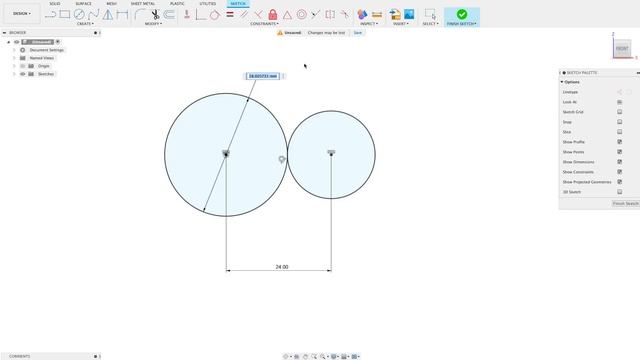
Task: Open the Select dropdown menu
Action: click(431, 24)
